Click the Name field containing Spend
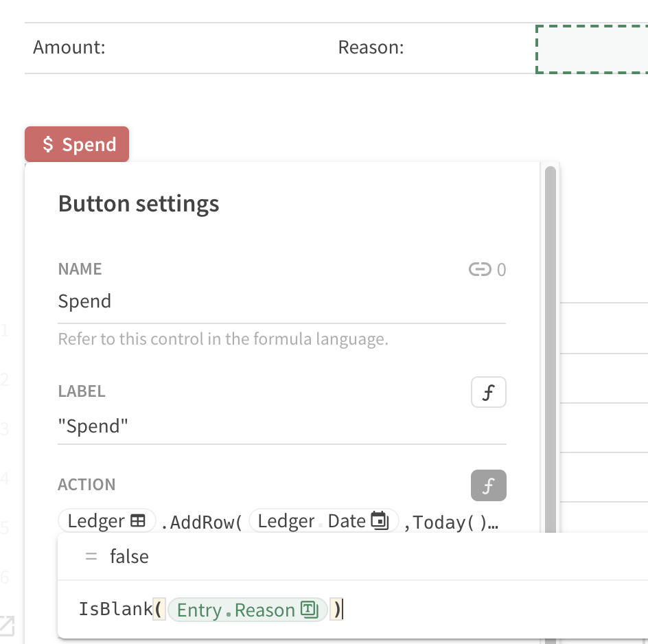Image resolution: width=648 pixels, height=644 pixels. pos(281,302)
